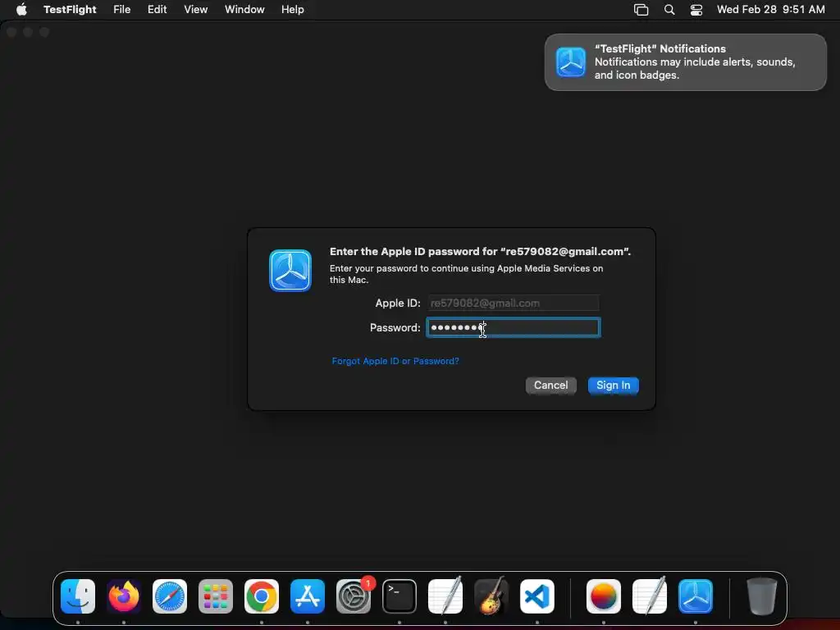840x630 pixels.
Task: Open App Store from the Dock
Action: point(308,596)
